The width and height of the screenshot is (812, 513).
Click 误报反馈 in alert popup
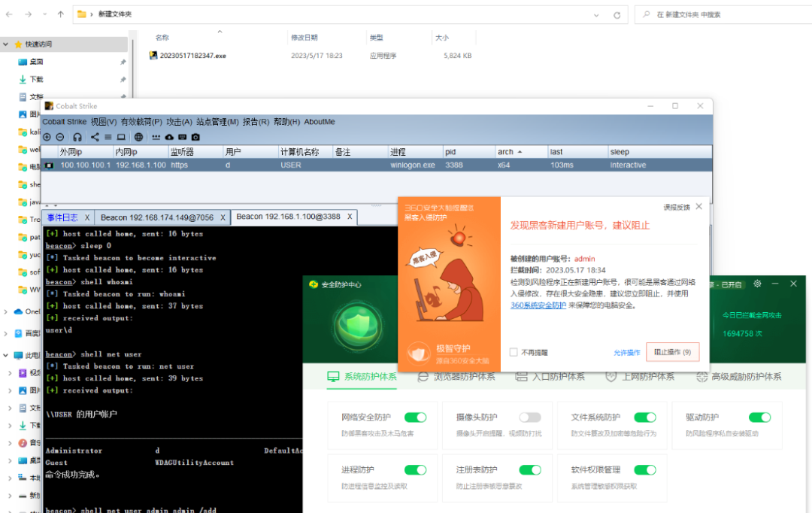pos(677,208)
